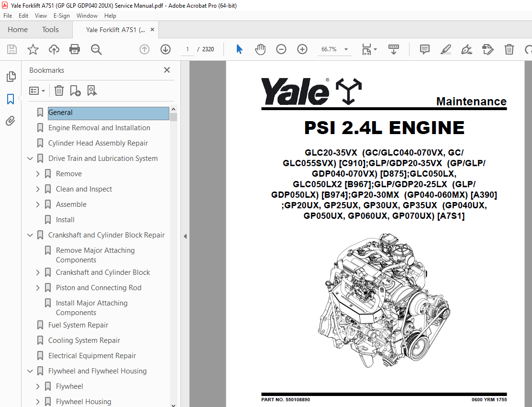The image size is (532, 407).
Task: Close the Bookmarks panel
Action: [167, 70]
